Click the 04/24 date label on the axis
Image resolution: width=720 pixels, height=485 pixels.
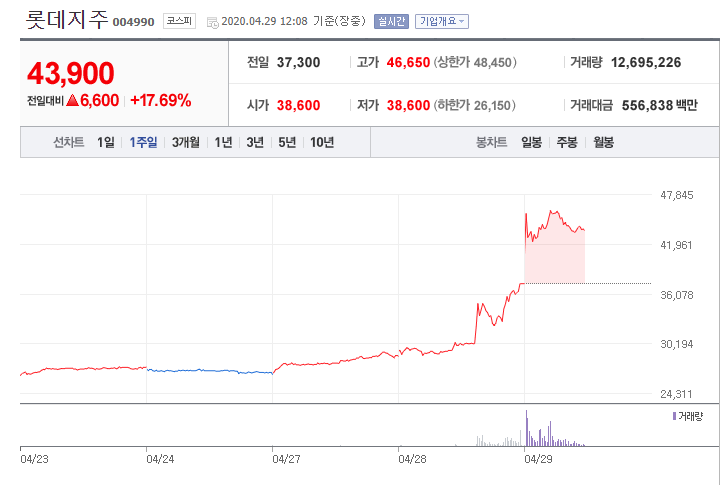pos(160,459)
